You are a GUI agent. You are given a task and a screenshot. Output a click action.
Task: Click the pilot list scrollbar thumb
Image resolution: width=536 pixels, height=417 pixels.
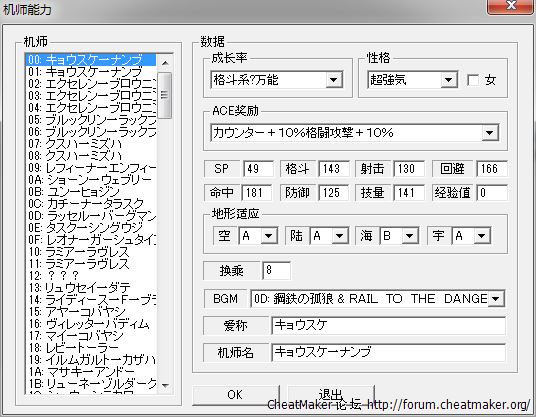point(165,95)
